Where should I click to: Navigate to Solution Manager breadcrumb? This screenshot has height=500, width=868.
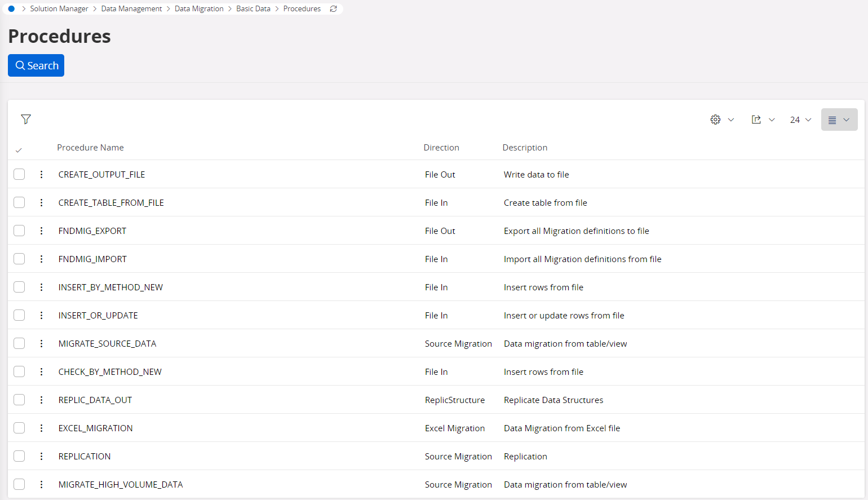(x=59, y=9)
